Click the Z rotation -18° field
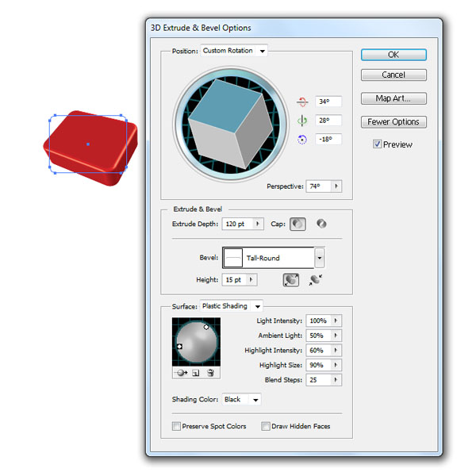The height and width of the screenshot is (476, 476). tap(328, 140)
